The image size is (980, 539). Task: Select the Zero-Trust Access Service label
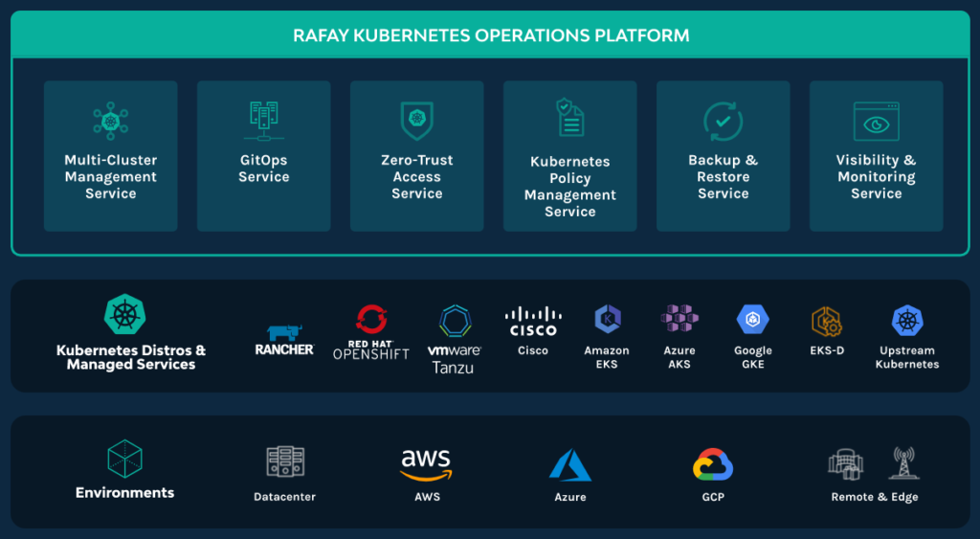417,177
